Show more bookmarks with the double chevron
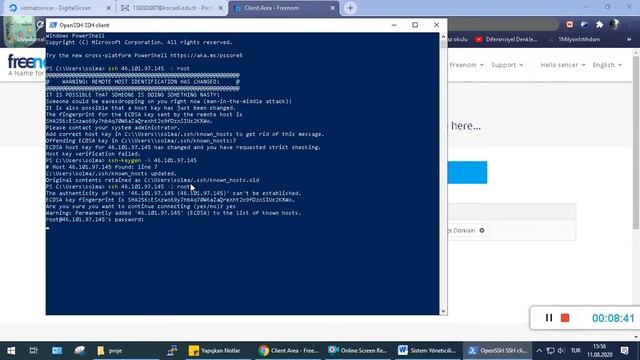 click(x=629, y=40)
